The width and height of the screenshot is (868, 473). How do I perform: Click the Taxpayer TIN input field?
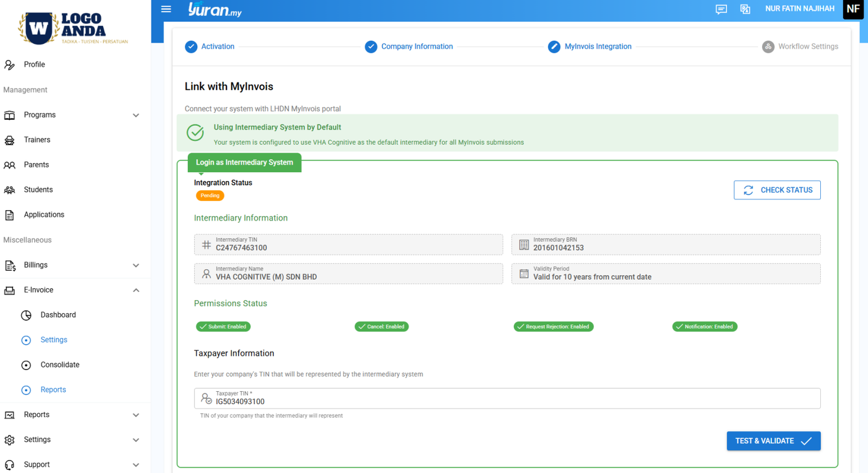[x=507, y=399]
